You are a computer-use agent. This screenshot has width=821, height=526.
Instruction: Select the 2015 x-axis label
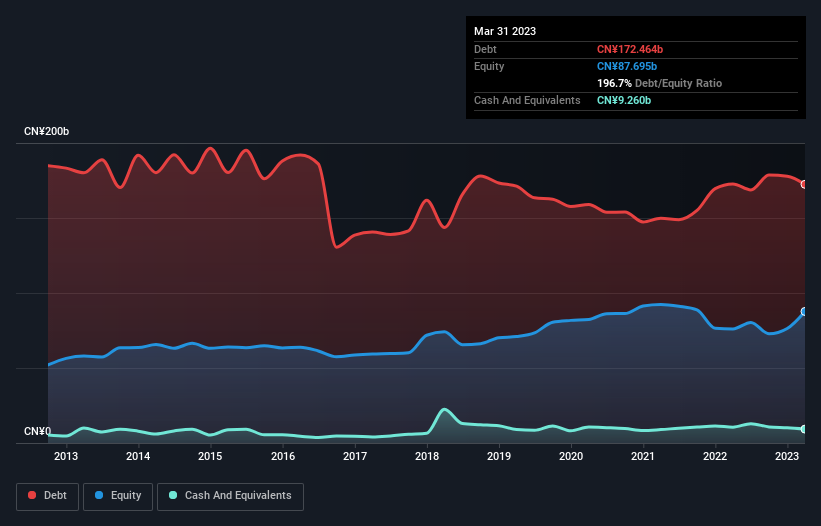coord(210,456)
